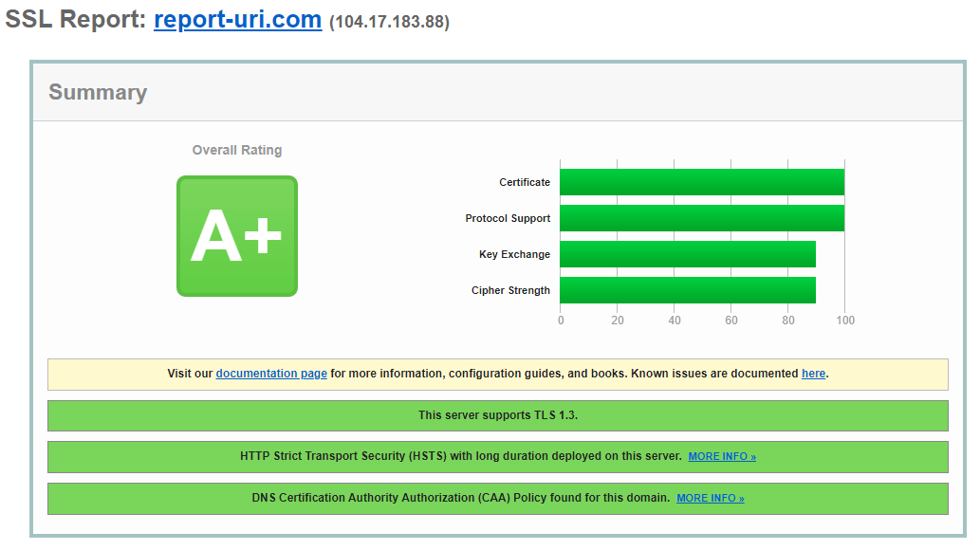
Task: Click the '40' axis value
Action: (675, 321)
